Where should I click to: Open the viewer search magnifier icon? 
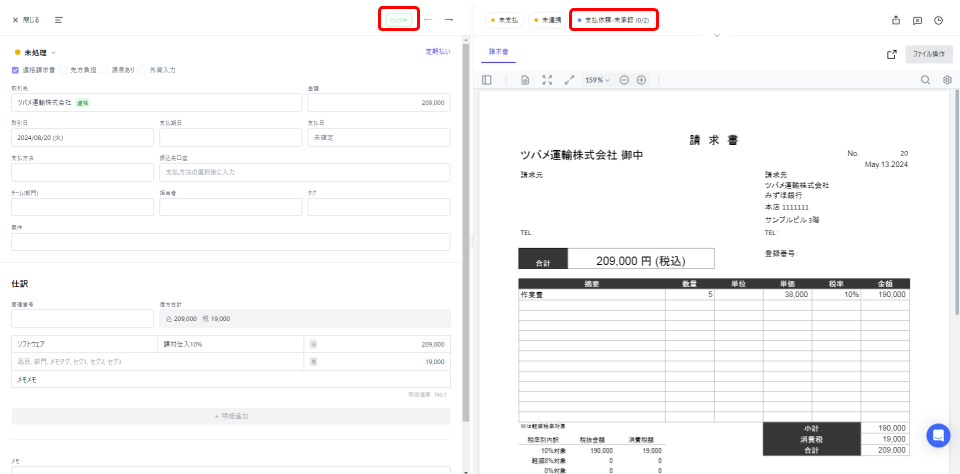(926, 80)
